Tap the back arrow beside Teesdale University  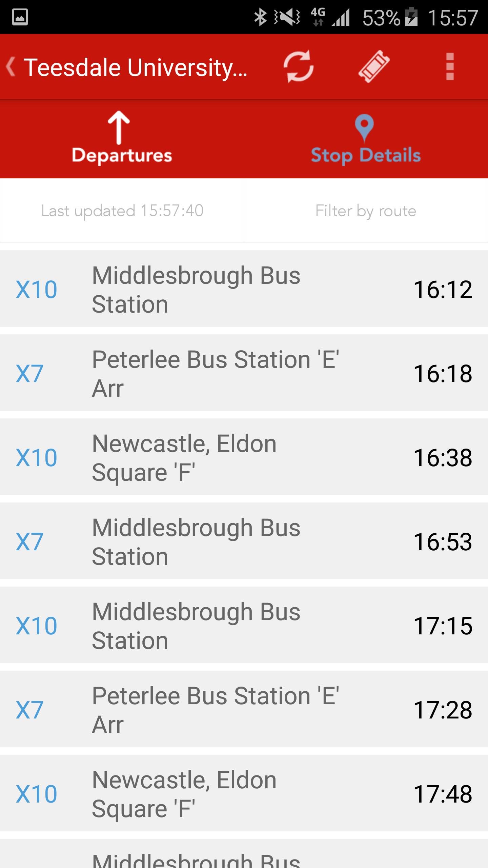coord(11,67)
